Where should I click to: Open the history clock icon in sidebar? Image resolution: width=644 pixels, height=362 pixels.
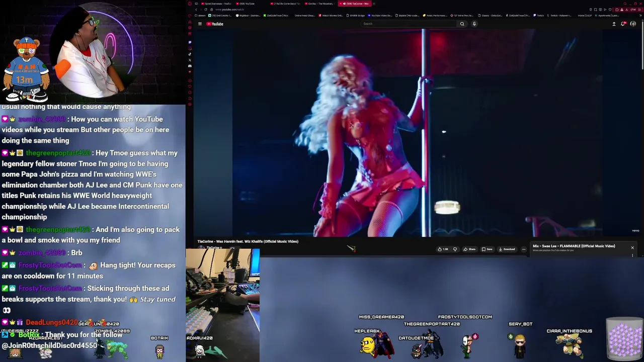(190, 93)
